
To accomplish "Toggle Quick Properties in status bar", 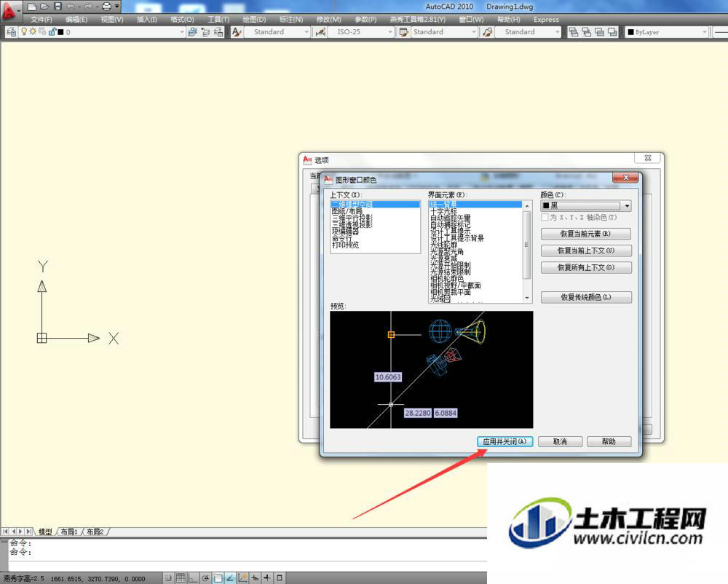I will 280,578.
